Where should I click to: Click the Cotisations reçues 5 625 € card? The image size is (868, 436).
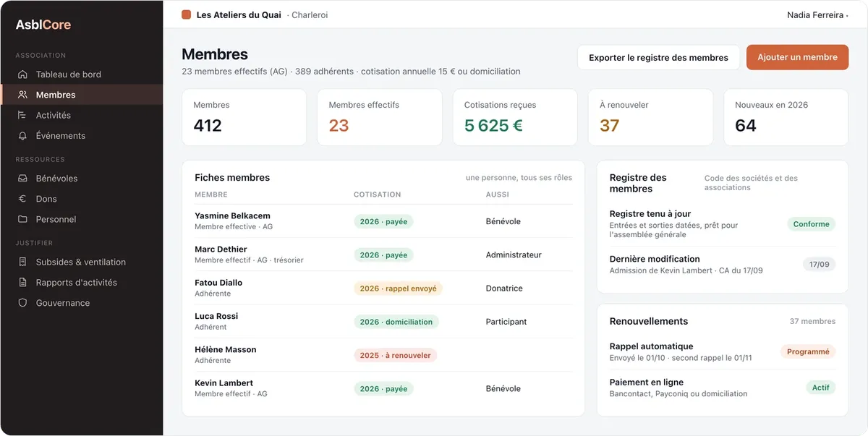(515, 117)
